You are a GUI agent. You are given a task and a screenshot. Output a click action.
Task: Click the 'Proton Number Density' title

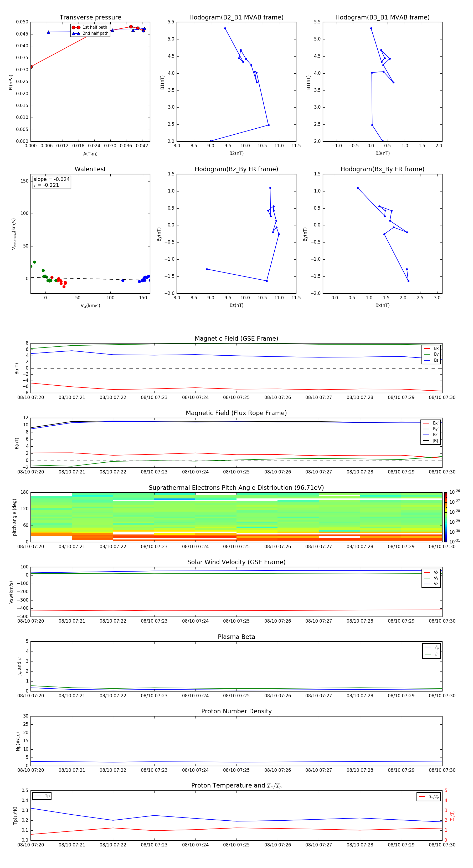point(236,711)
